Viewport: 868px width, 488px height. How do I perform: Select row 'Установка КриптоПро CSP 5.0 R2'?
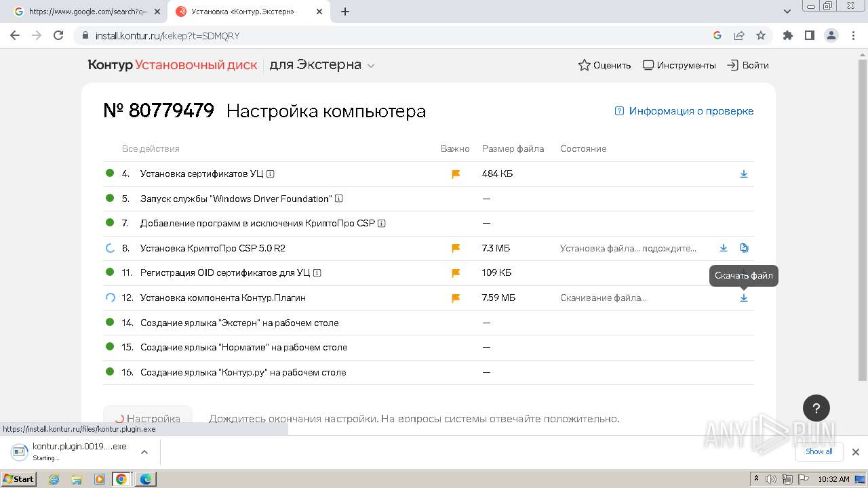[429, 248]
